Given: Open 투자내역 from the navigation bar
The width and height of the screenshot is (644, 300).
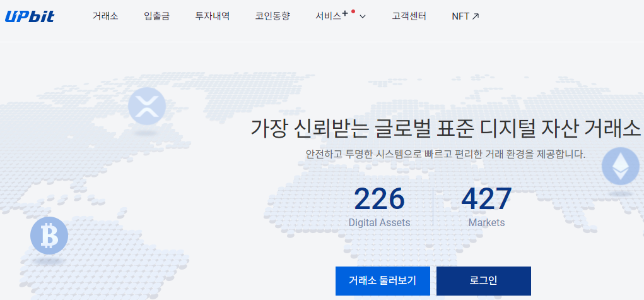Looking at the screenshot, I should pos(213,16).
